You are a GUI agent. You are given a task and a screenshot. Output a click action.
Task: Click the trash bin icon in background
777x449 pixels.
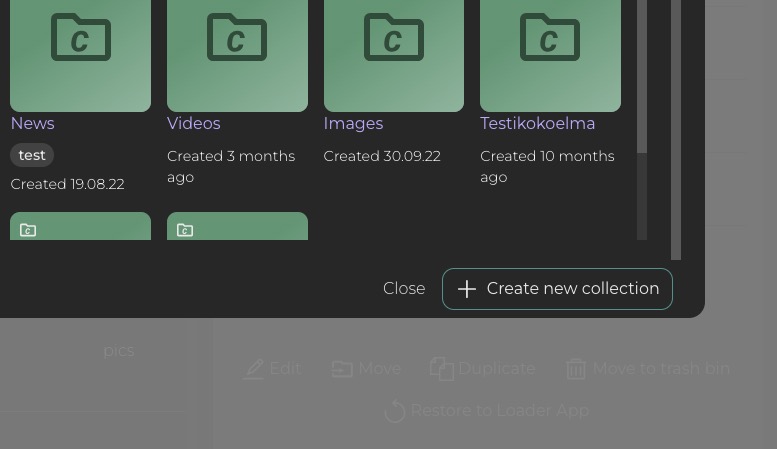(x=576, y=369)
